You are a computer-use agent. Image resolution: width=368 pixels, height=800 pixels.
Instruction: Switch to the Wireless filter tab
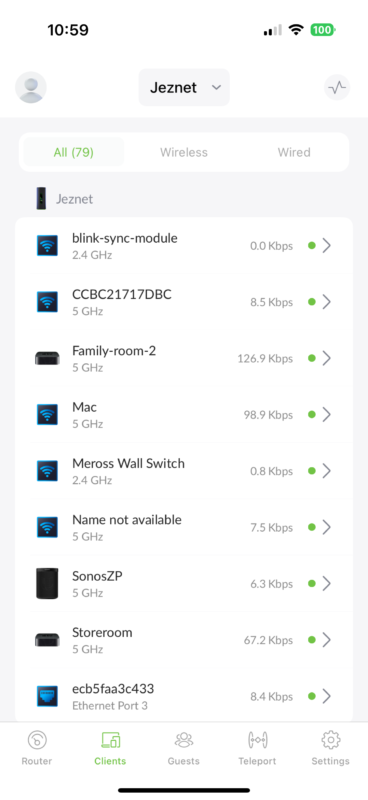click(x=184, y=152)
